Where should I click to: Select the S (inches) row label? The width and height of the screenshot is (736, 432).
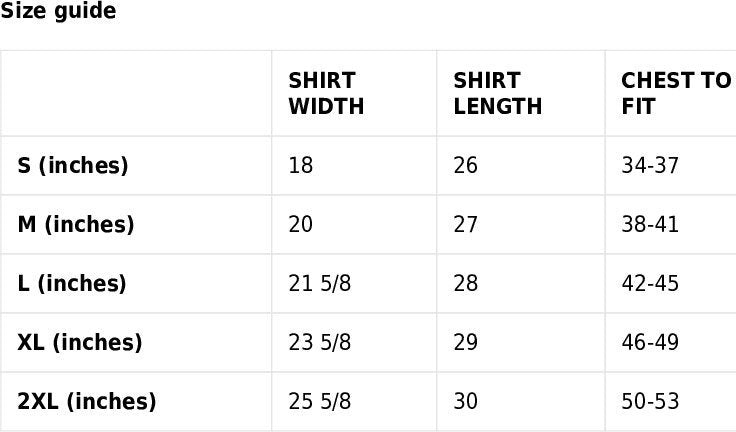pos(73,165)
